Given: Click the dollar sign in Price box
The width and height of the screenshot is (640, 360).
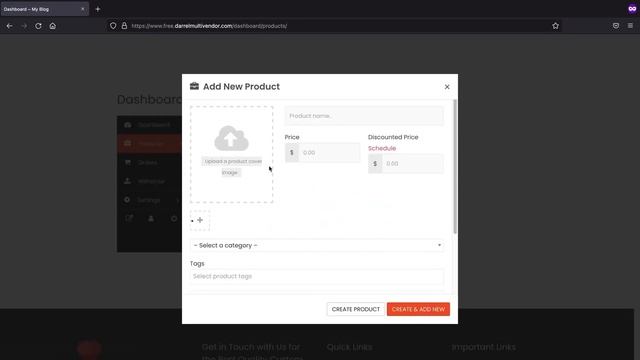Looking at the screenshot, I should point(292,153).
